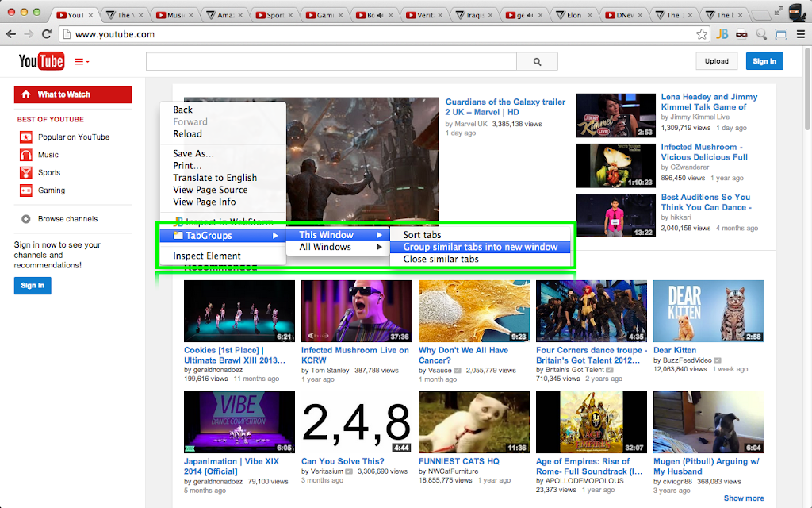
Task: Click the Gaming controller icon
Action: point(26,190)
